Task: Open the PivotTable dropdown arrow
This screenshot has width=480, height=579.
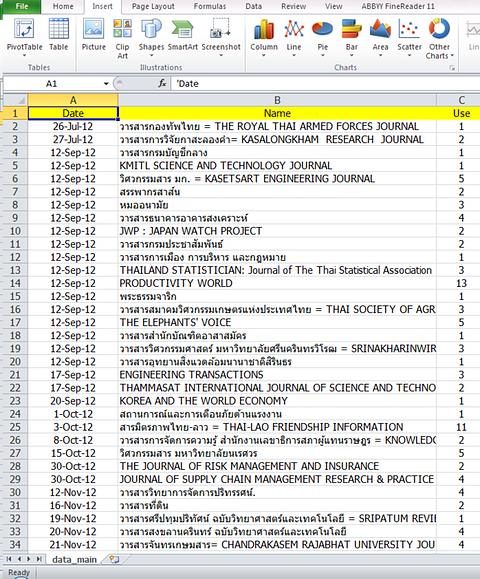Action: [x=24, y=55]
